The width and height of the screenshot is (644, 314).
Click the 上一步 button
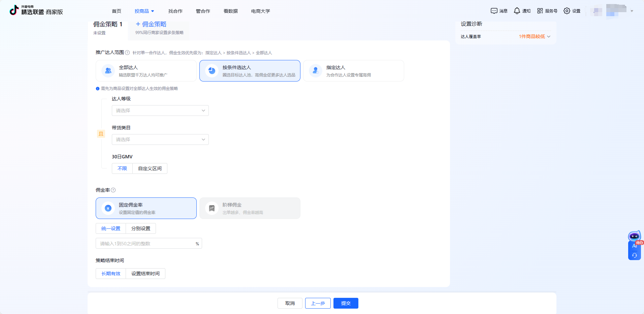tap(318, 303)
